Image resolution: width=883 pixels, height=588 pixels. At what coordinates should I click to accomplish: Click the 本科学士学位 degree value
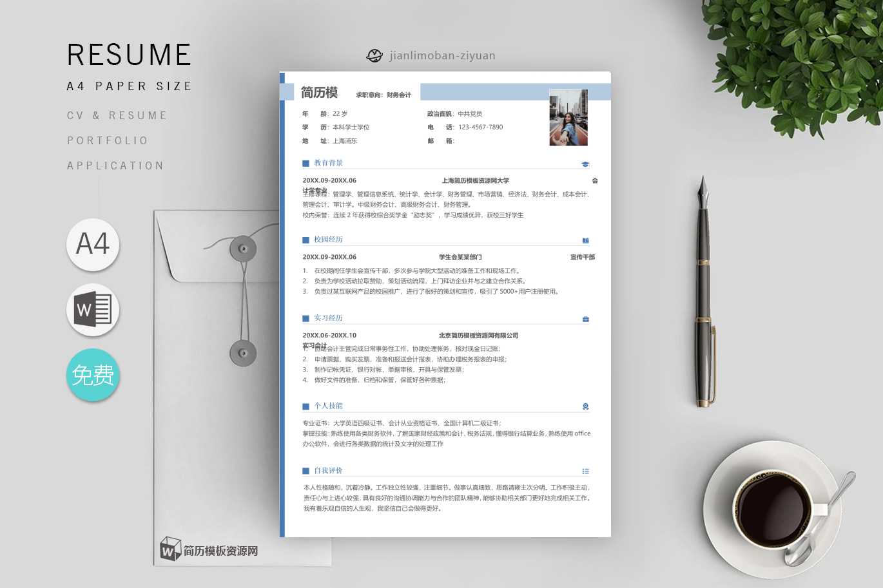tap(351, 128)
